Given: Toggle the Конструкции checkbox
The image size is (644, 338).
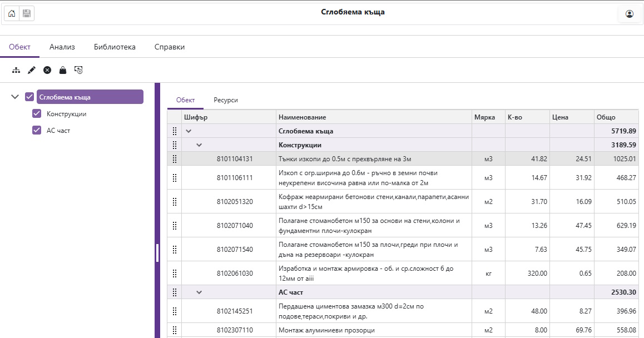Looking at the screenshot, I should pyautogui.click(x=37, y=114).
